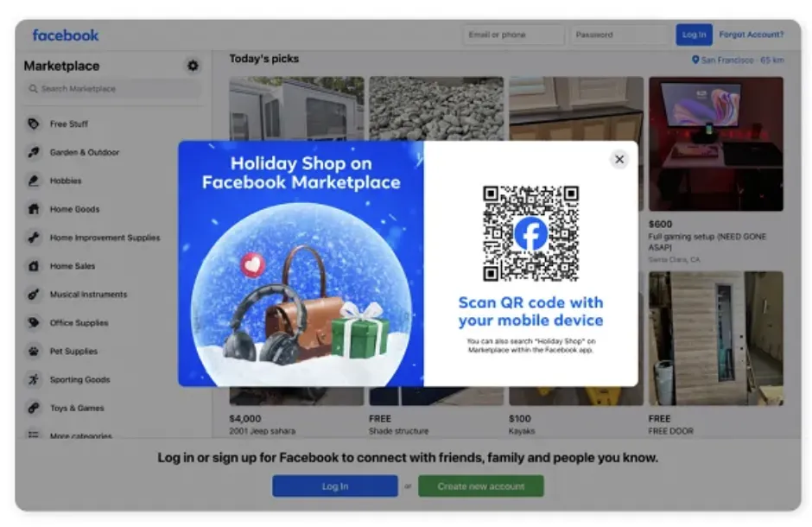812x527 pixels.
Task: Click the Marketplace settings gear icon
Action: (193, 66)
